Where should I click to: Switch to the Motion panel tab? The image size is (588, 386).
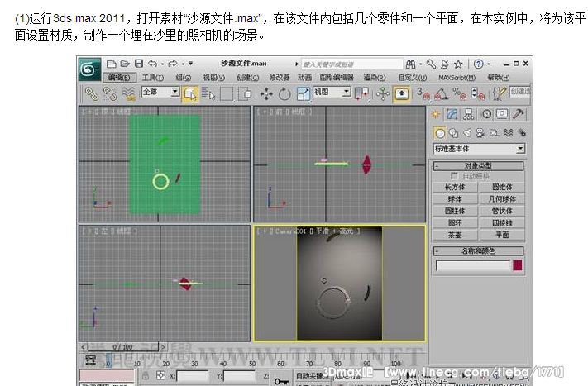486,114
